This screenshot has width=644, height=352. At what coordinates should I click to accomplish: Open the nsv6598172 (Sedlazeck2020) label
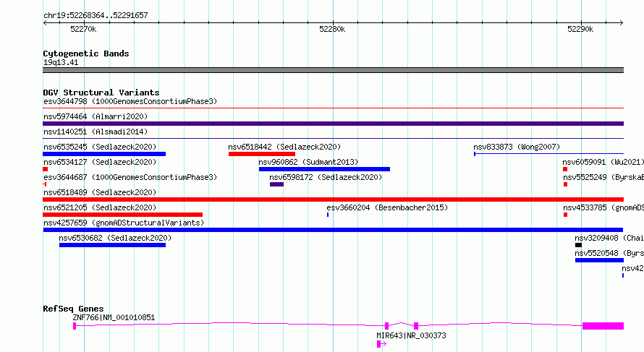(326, 177)
